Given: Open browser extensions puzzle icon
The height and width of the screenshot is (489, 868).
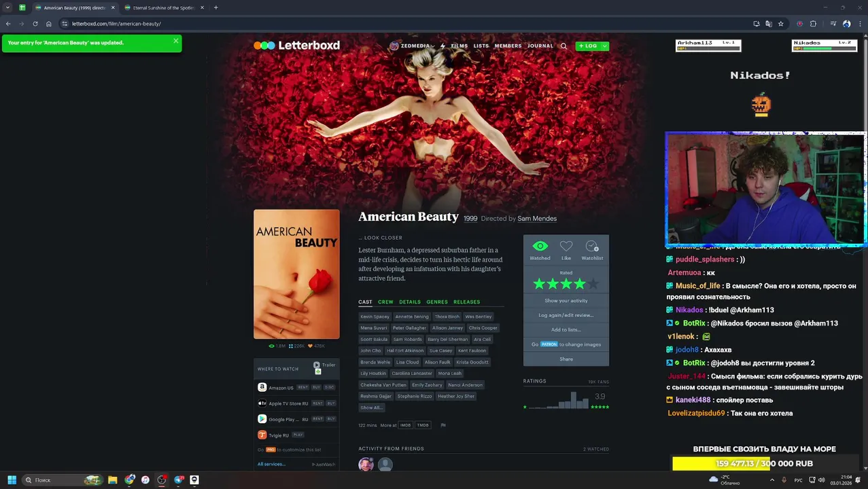Looking at the screenshot, I should [813, 24].
